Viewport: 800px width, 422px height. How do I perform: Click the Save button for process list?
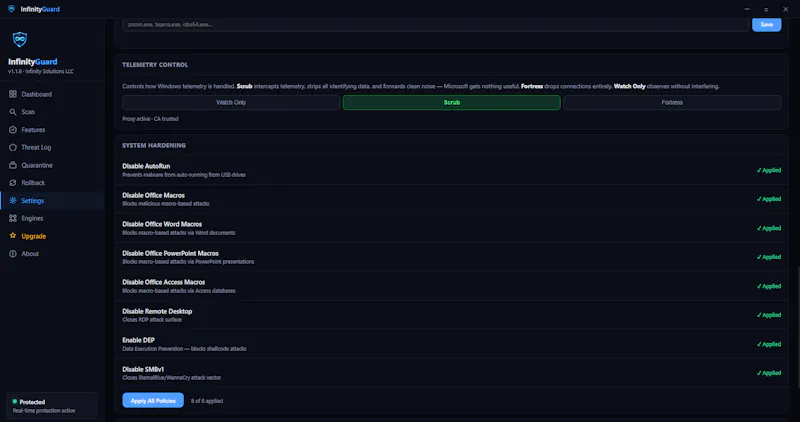(766, 24)
